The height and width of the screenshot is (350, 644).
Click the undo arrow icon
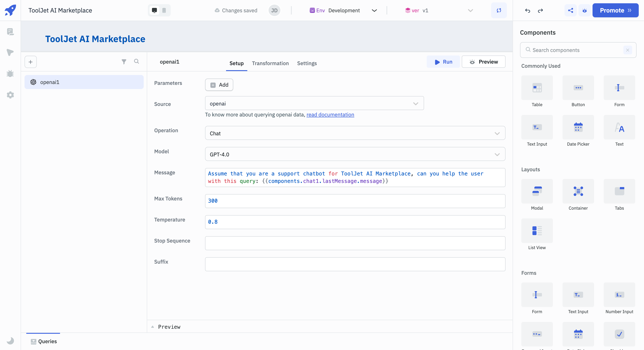[527, 10]
